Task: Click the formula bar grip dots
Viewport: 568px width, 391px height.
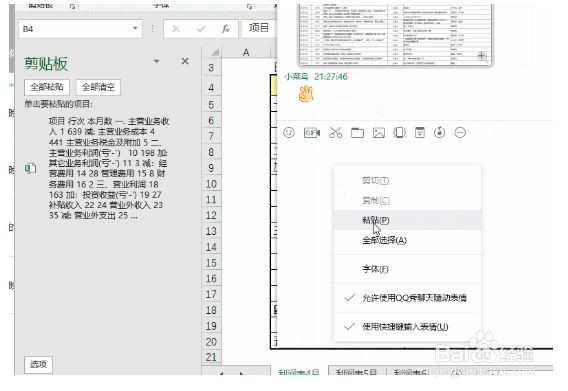Action: tap(153, 29)
